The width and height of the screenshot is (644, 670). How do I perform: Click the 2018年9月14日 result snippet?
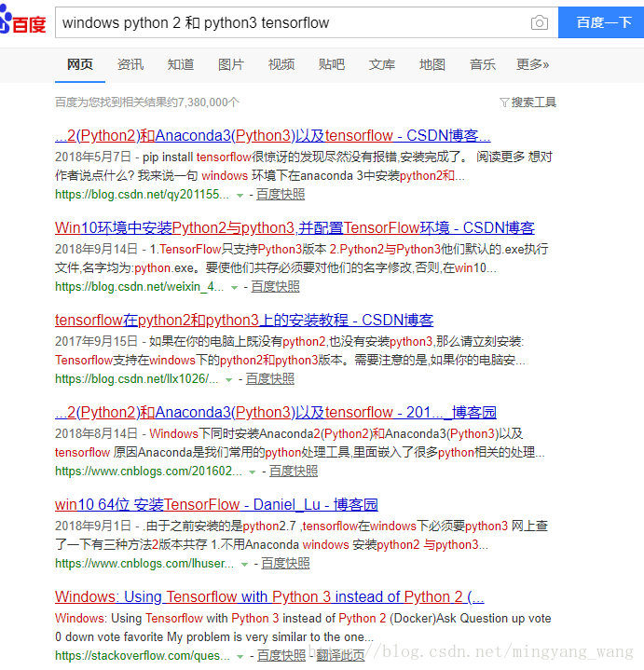[x=302, y=258]
